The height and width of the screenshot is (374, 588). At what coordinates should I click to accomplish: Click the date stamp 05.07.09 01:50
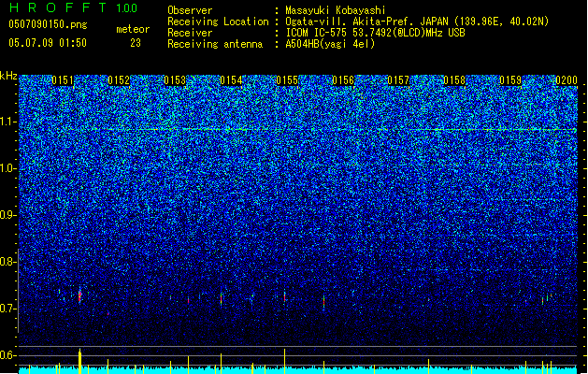48,43
